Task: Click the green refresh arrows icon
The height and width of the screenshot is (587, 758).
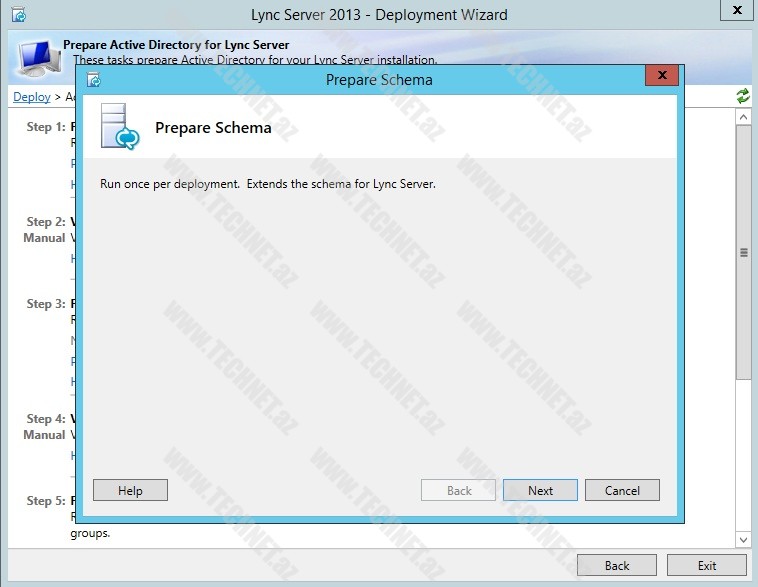Action: point(743,96)
